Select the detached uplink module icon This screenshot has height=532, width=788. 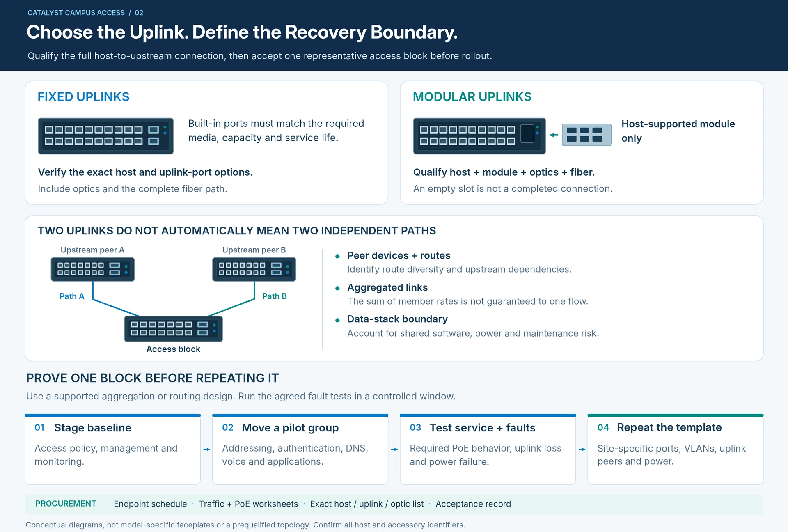coord(586,135)
